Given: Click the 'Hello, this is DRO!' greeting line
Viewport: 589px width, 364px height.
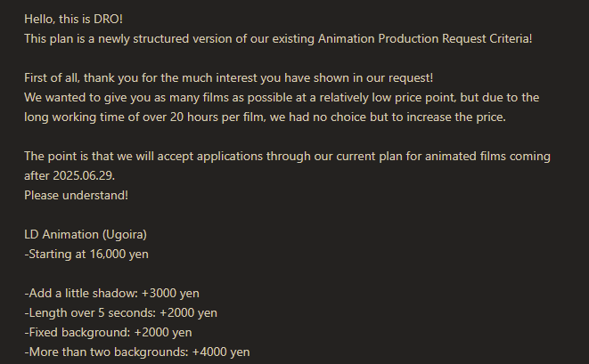Looking at the screenshot, I should [x=73, y=20].
